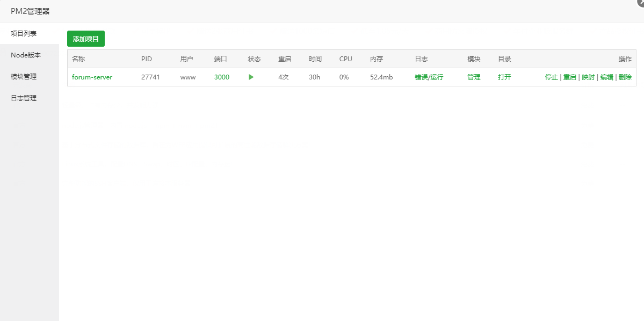Open the 模块管理 section in the sidebar
The image size is (644, 321).
tap(23, 76)
